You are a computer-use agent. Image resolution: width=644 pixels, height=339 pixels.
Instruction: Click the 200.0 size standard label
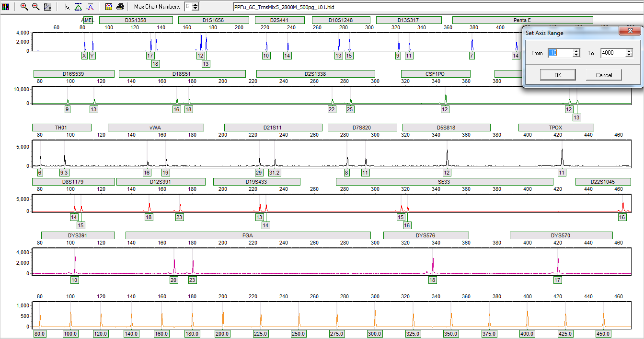click(222, 334)
